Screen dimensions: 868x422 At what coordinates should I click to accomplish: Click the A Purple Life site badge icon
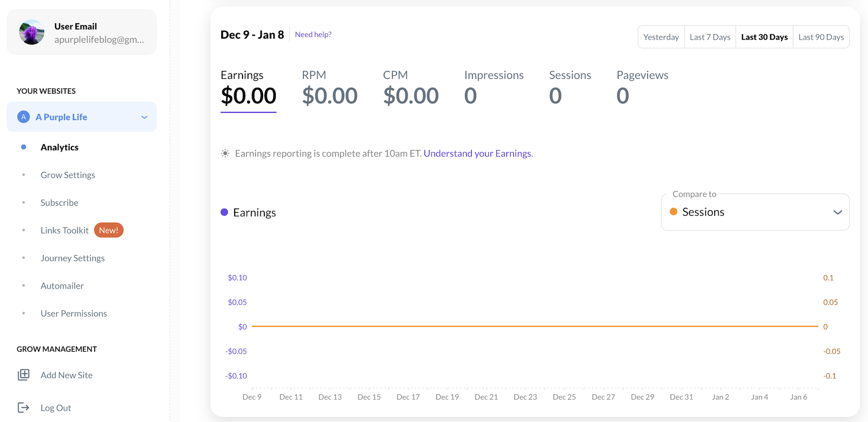click(23, 117)
